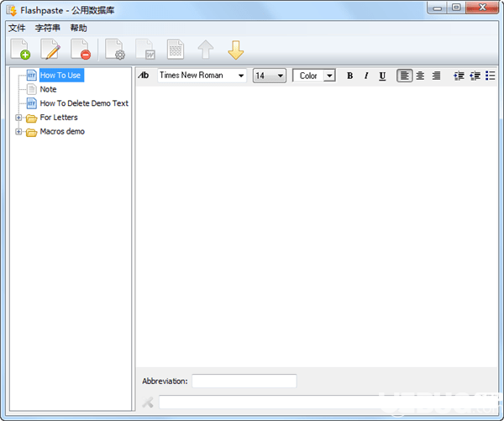Align text right
The height and width of the screenshot is (421, 504).
(x=436, y=76)
